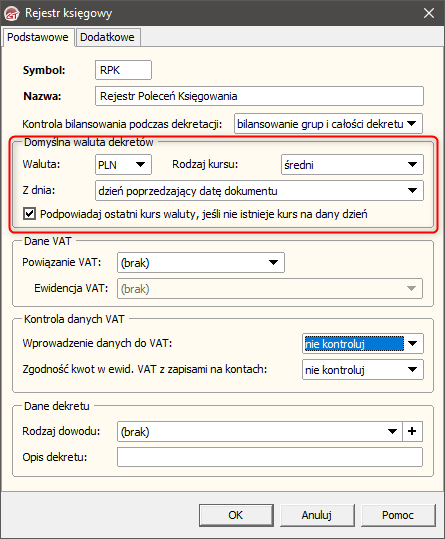Open help with the Pomoc button

tap(398, 515)
